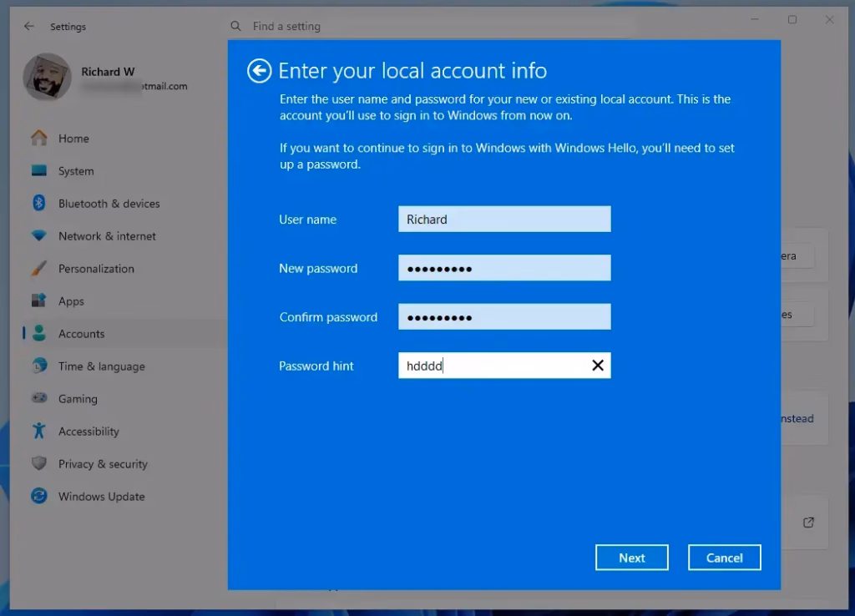
Task: Click the Bluetooth & devices icon
Action: coord(38,204)
